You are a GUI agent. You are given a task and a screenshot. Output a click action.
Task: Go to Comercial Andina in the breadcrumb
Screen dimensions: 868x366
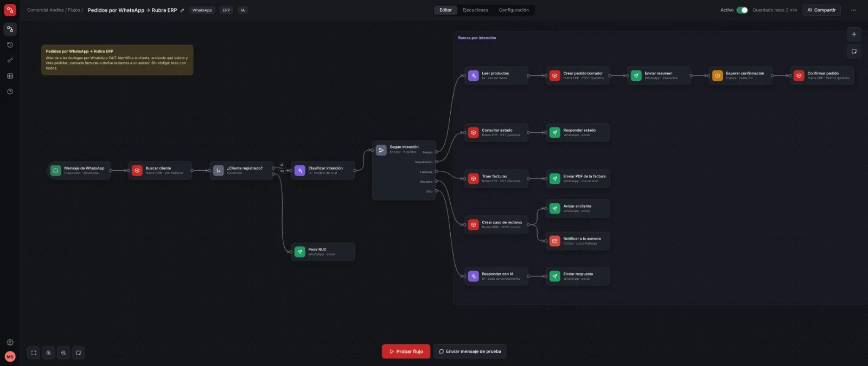point(46,10)
